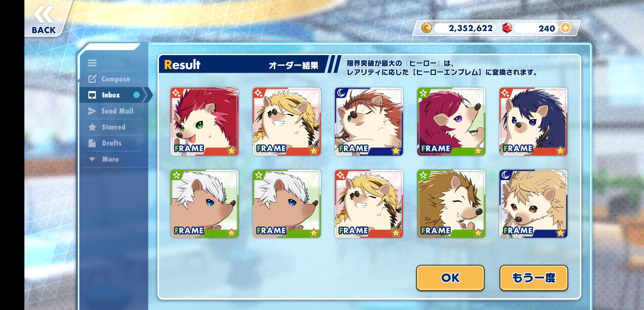
Task: Select the moon-badge hedgehog with green headband
Action: coord(369,122)
